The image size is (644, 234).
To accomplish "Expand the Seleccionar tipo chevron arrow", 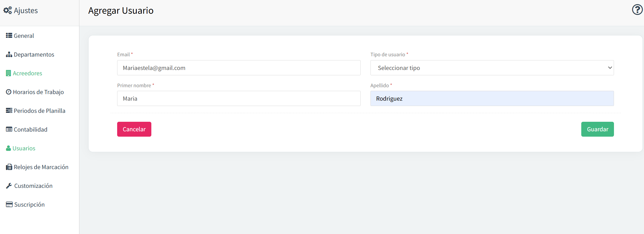I will [x=610, y=68].
